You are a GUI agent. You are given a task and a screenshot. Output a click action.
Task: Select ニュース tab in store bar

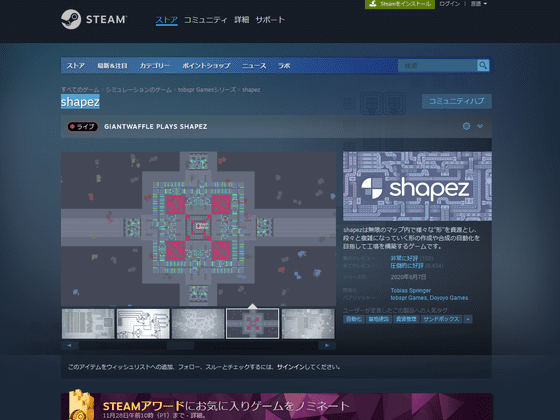pyautogui.click(x=254, y=66)
